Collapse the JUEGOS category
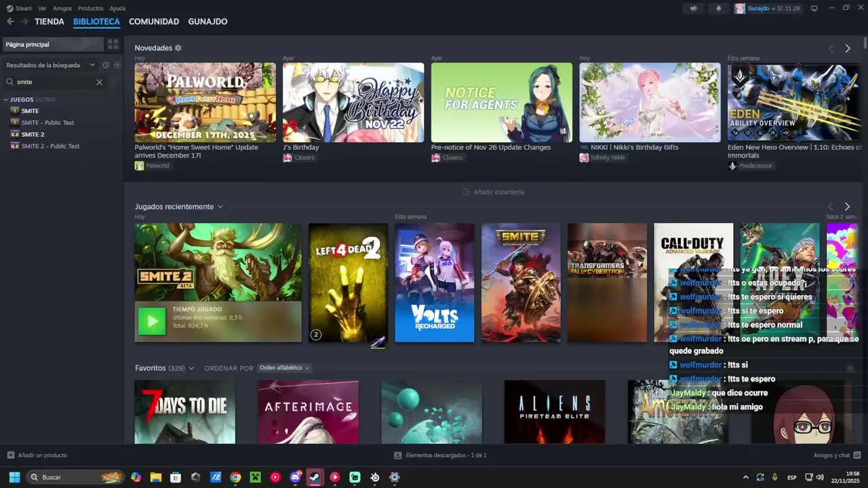 (6, 100)
